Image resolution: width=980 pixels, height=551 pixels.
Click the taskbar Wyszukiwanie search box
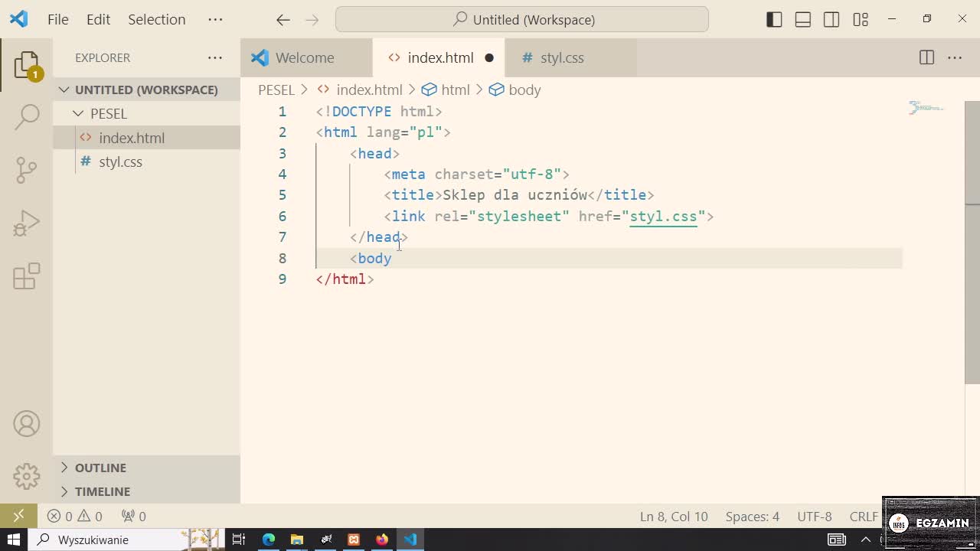click(126, 540)
